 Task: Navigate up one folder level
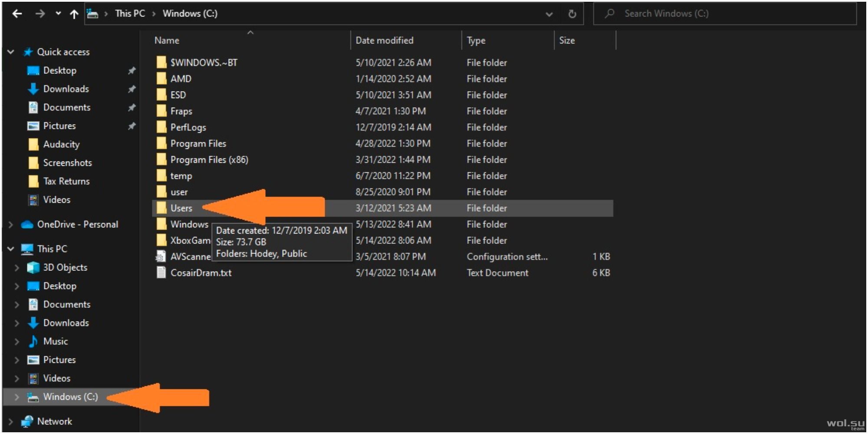click(74, 14)
